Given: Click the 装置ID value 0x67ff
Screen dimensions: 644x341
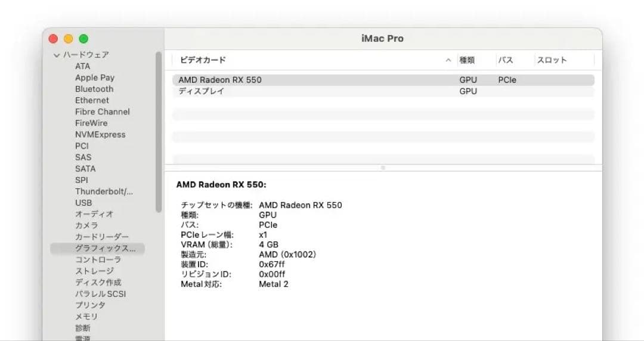Looking at the screenshot, I should point(272,265).
